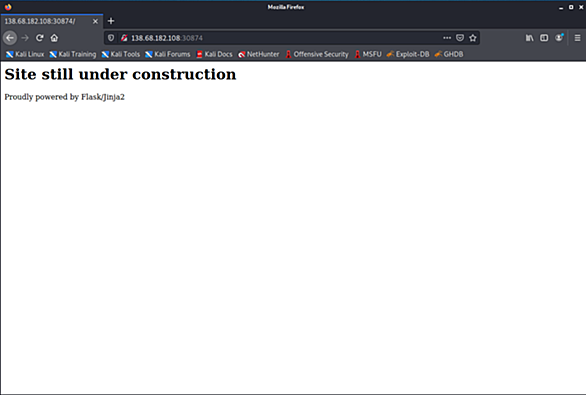Click the Firefox logo in title bar
The height and width of the screenshot is (395, 586).
click(x=8, y=7)
